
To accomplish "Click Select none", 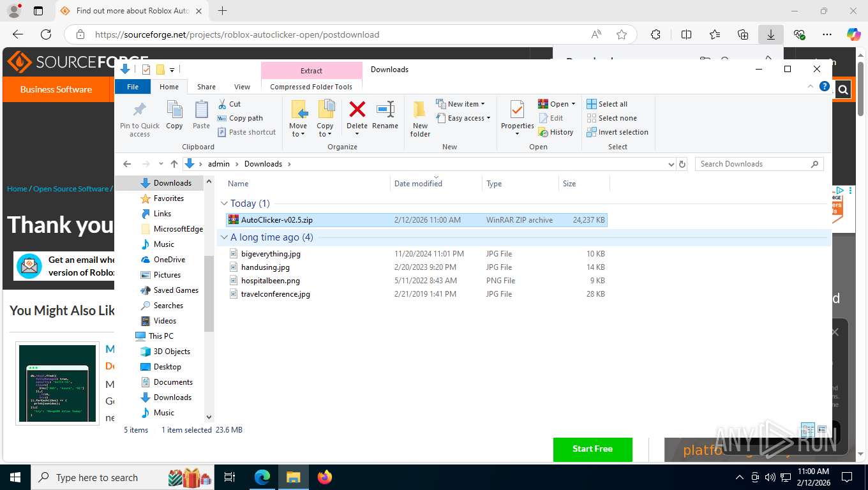I will 611,118.
